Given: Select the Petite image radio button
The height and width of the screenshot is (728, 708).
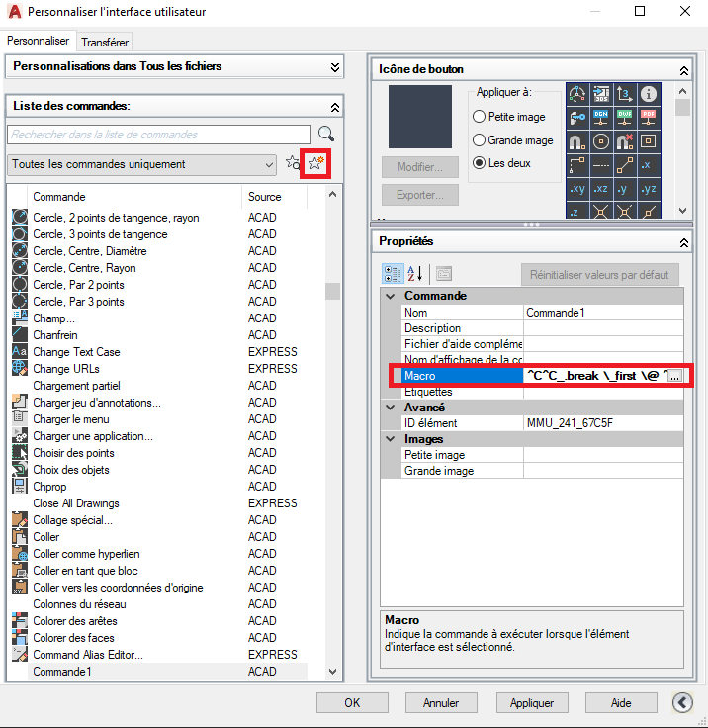Looking at the screenshot, I should coord(479,116).
